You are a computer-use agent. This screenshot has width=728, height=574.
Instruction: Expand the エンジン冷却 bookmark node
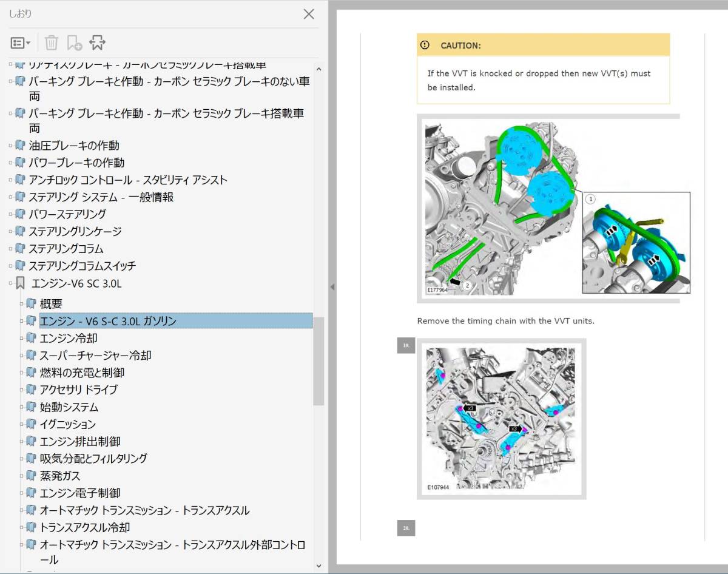click(22, 338)
